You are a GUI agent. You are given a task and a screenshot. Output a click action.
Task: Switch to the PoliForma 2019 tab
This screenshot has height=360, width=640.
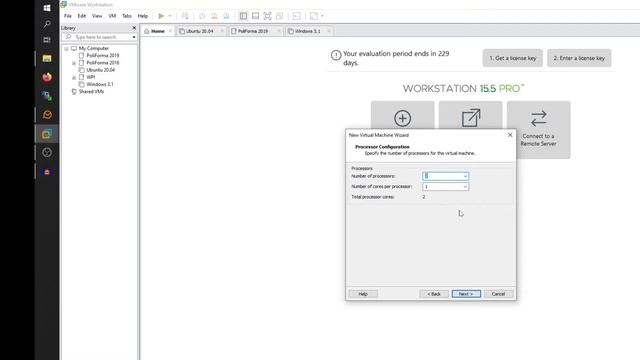coord(253,31)
